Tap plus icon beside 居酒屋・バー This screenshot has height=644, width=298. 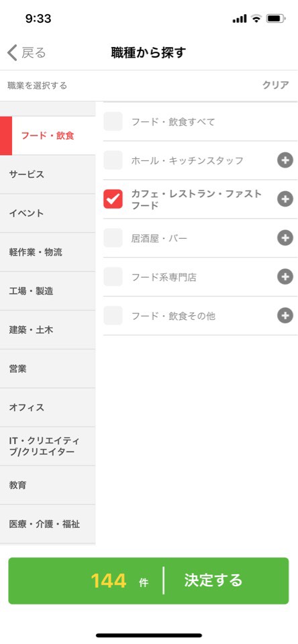(285, 237)
